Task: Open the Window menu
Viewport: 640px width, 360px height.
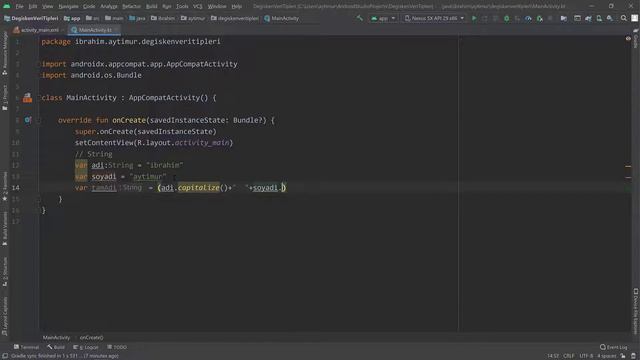Action: point(217,7)
